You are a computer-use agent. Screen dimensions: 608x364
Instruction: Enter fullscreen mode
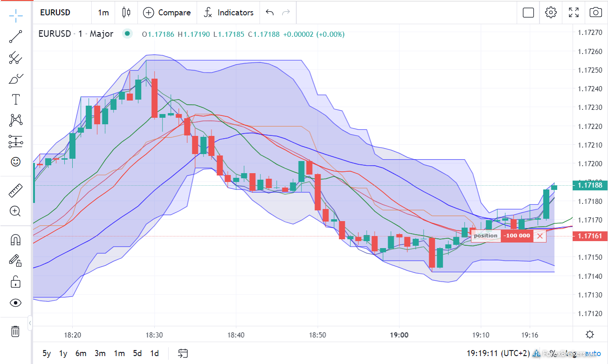point(574,13)
